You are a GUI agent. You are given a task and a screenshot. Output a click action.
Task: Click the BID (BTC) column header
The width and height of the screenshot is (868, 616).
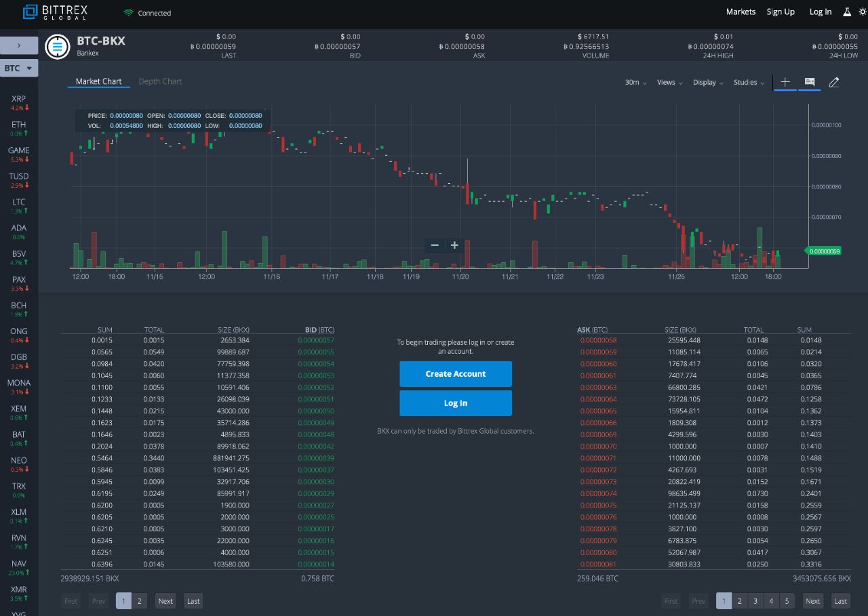(319, 330)
